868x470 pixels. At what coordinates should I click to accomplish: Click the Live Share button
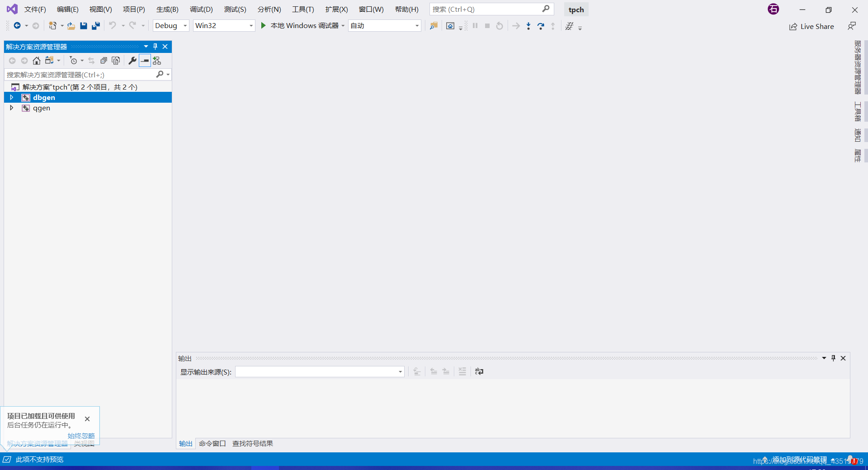pyautogui.click(x=811, y=26)
